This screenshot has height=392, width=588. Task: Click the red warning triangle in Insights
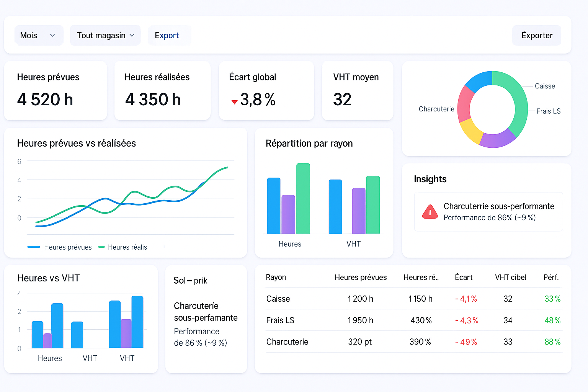click(x=430, y=212)
